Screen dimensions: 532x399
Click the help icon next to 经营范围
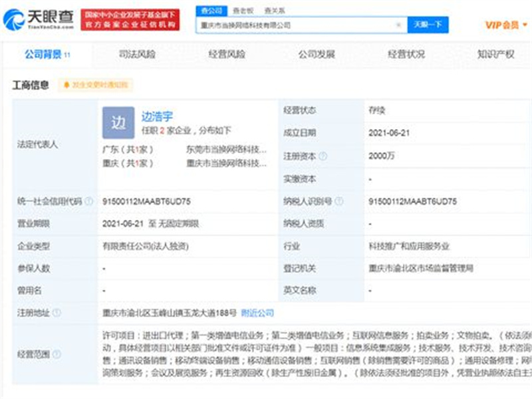(x=57, y=354)
